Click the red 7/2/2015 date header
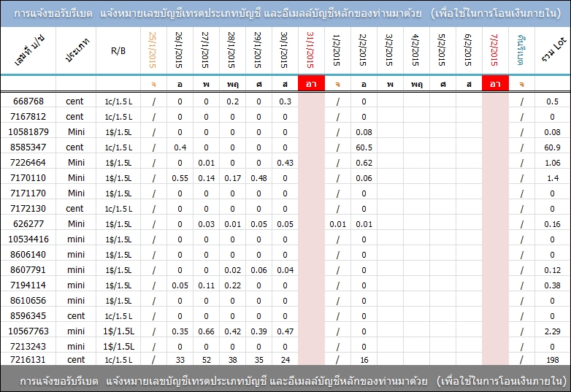The height and width of the screenshot is (392, 571). pyautogui.click(x=494, y=50)
